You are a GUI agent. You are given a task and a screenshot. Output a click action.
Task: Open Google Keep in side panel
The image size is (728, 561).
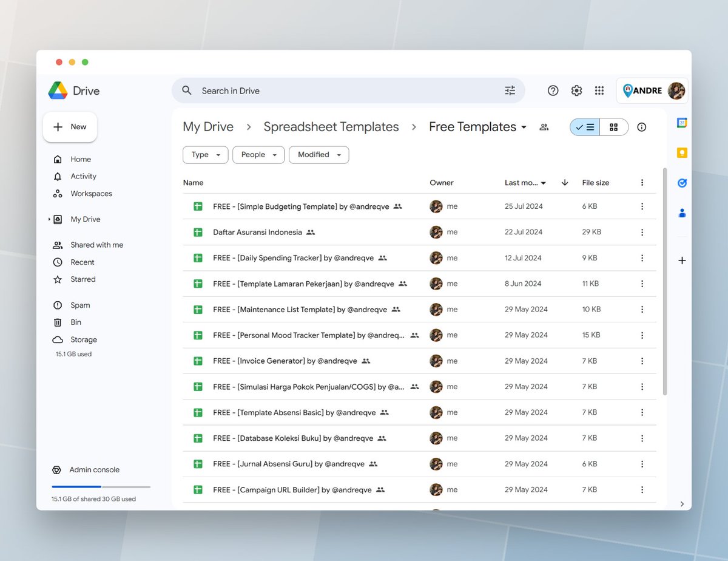pos(682,152)
